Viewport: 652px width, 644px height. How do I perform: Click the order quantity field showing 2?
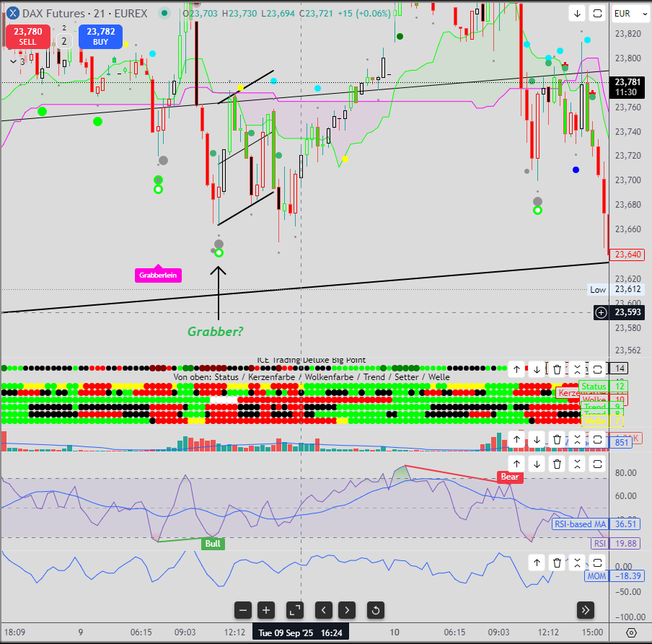click(x=64, y=41)
